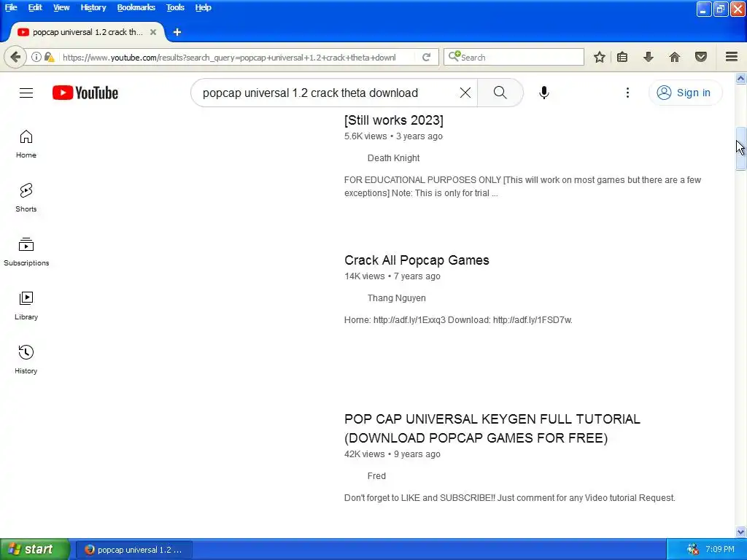Screen dimensions: 747x560
Task: Open the Edit menu
Action: 35,7
